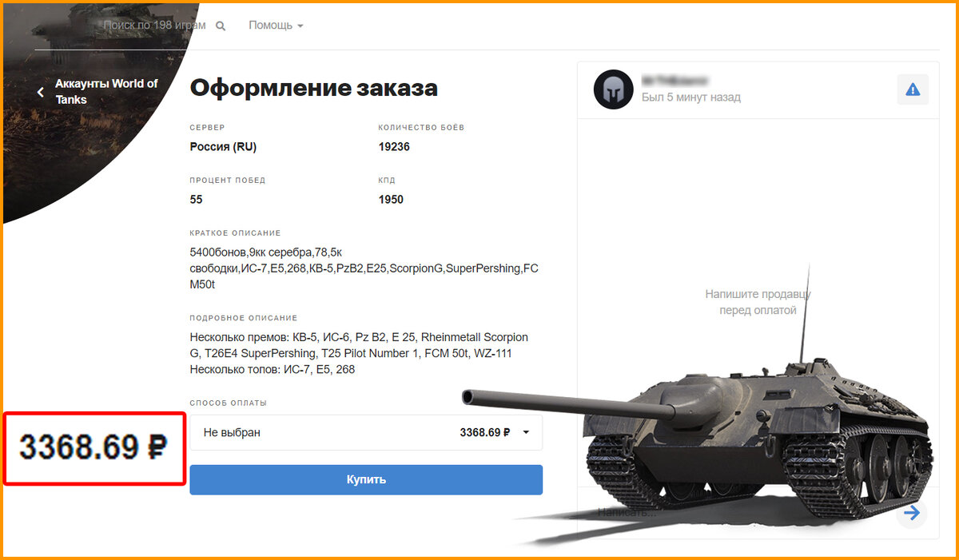Click the blue Купить button
The width and height of the screenshot is (959, 560).
(366, 479)
